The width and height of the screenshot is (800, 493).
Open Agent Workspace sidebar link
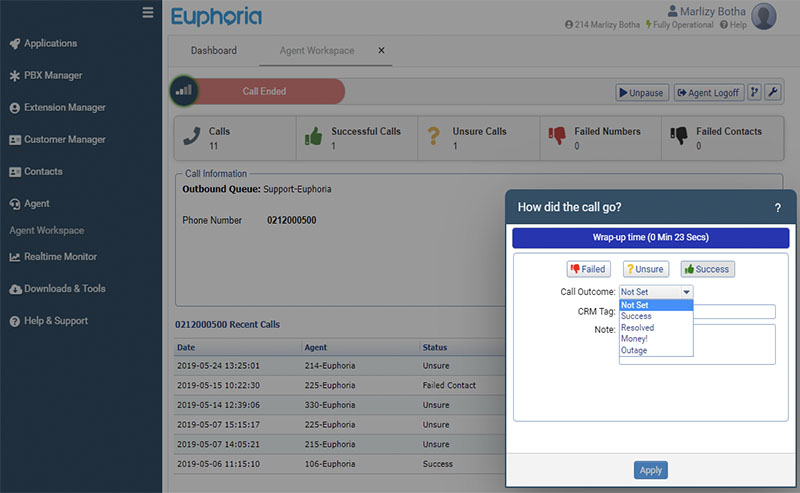(x=46, y=231)
